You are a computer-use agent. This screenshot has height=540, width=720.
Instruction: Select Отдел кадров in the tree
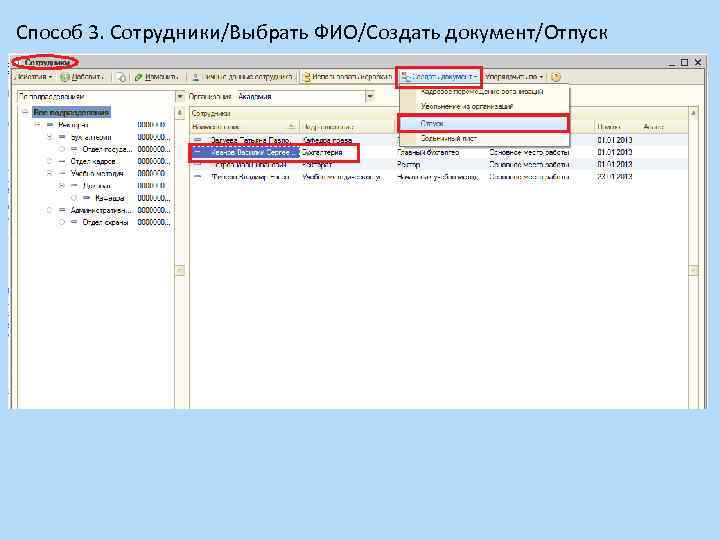(x=93, y=161)
